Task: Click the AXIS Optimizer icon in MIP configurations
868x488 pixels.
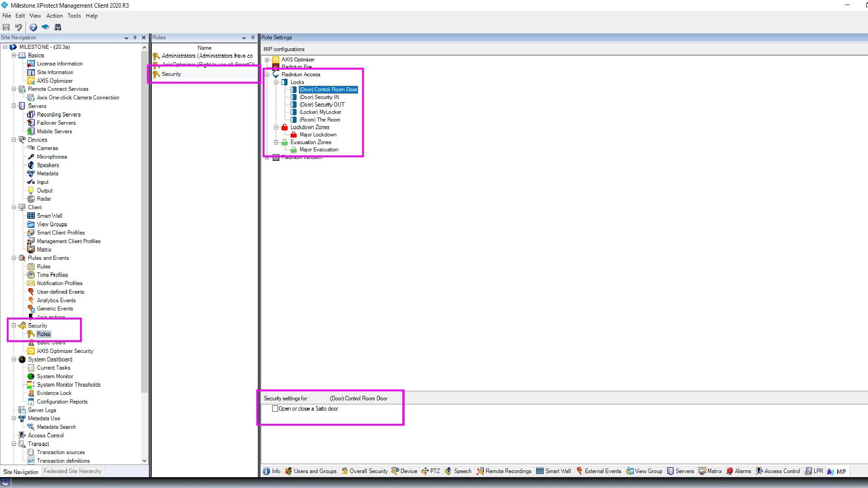Action: (x=276, y=60)
